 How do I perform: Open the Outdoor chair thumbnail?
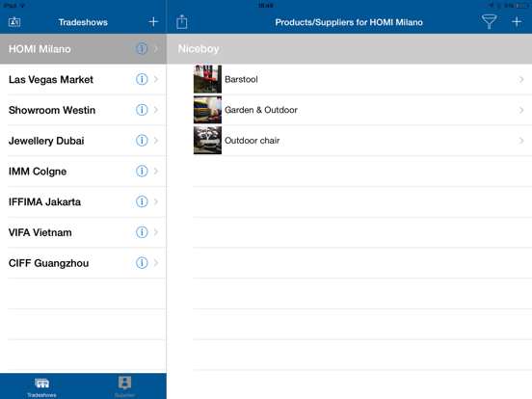click(207, 140)
